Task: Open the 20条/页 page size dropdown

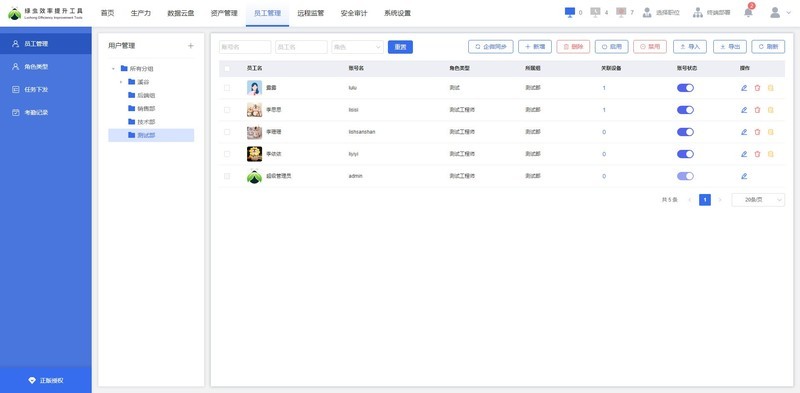Action: point(758,200)
